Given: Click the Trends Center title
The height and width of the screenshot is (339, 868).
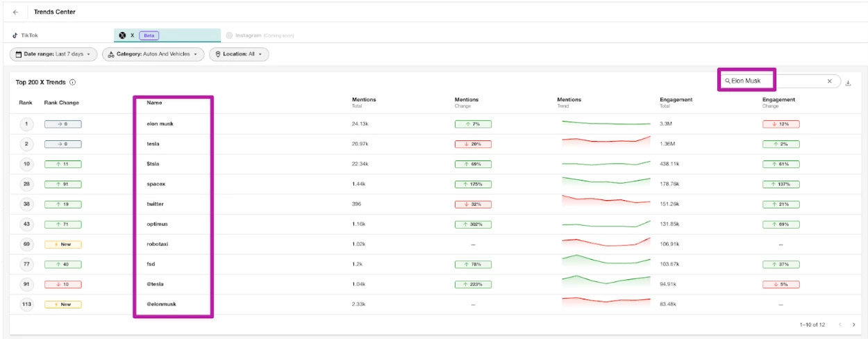Looking at the screenshot, I should point(55,12).
